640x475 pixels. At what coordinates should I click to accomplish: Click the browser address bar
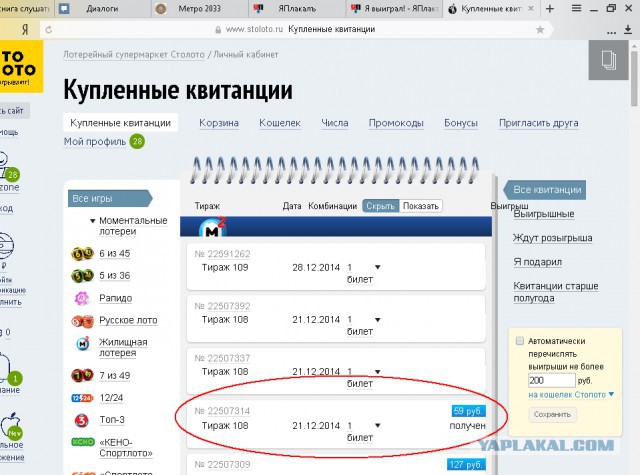tap(297, 29)
